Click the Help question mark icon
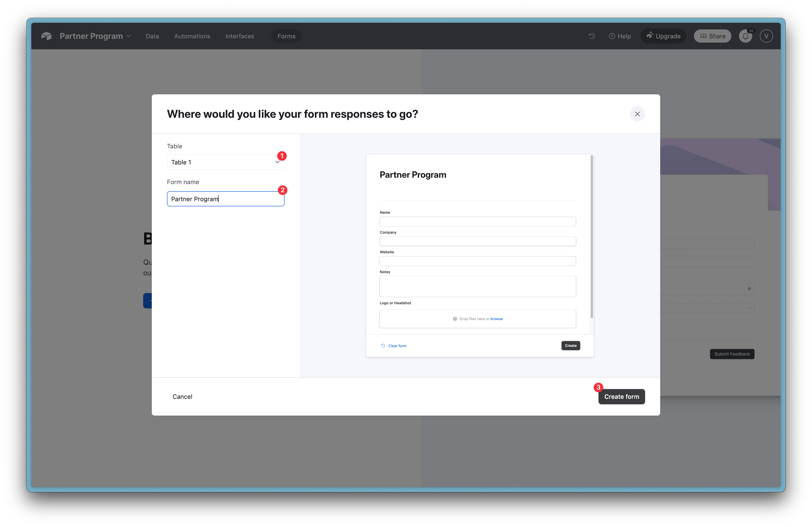 pyautogui.click(x=612, y=36)
